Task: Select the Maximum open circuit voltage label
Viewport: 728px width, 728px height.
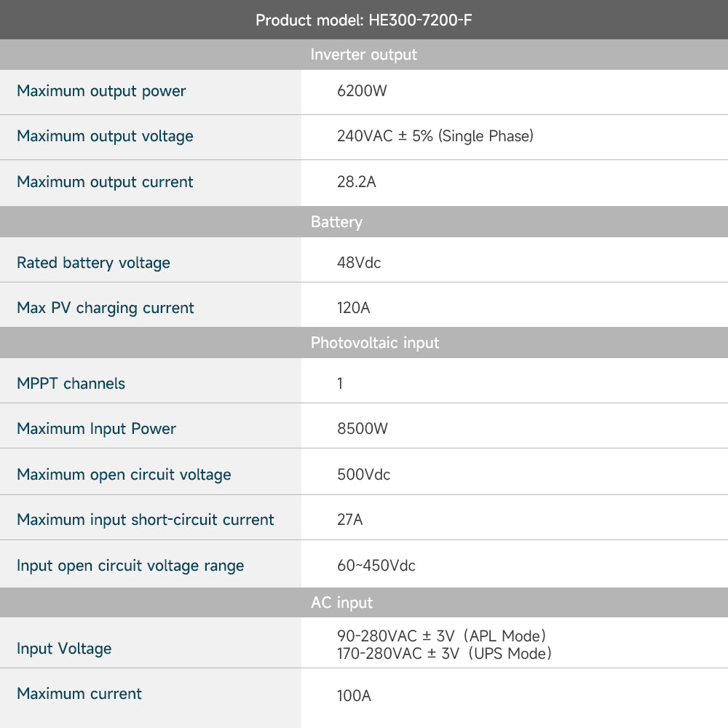Action: coord(124,474)
